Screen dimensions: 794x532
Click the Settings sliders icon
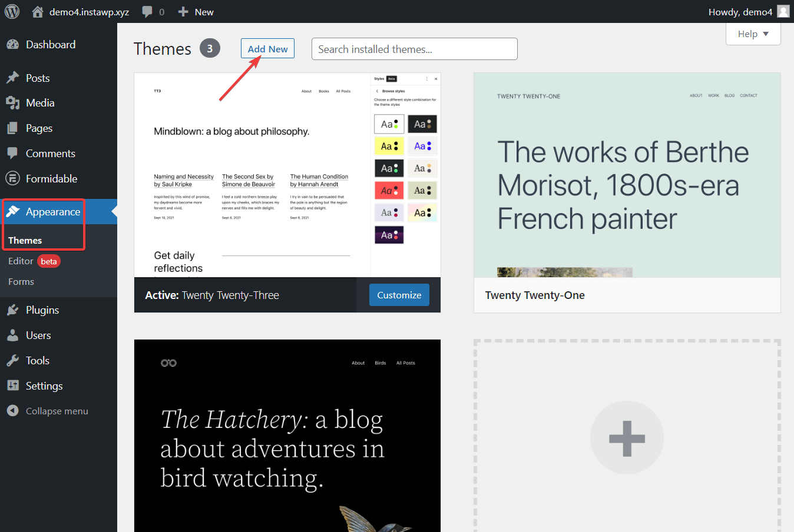pyautogui.click(x=13, y=385)
